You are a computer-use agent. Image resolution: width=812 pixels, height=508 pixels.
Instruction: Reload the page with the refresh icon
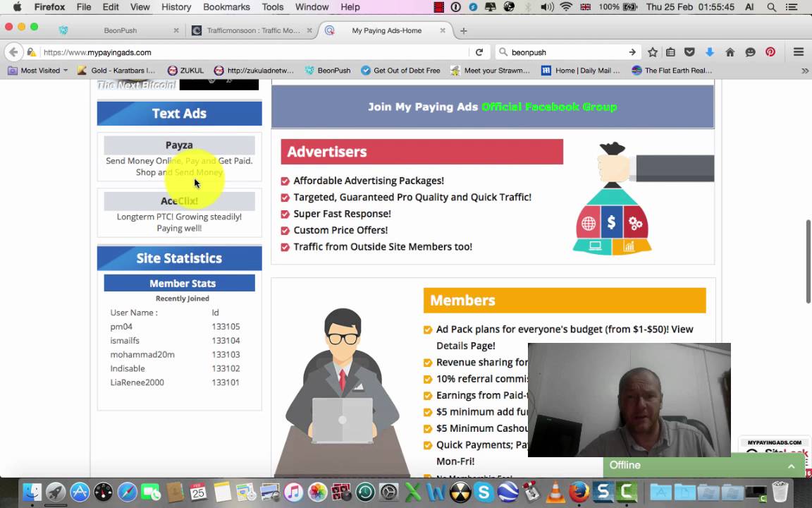[479, 52]
